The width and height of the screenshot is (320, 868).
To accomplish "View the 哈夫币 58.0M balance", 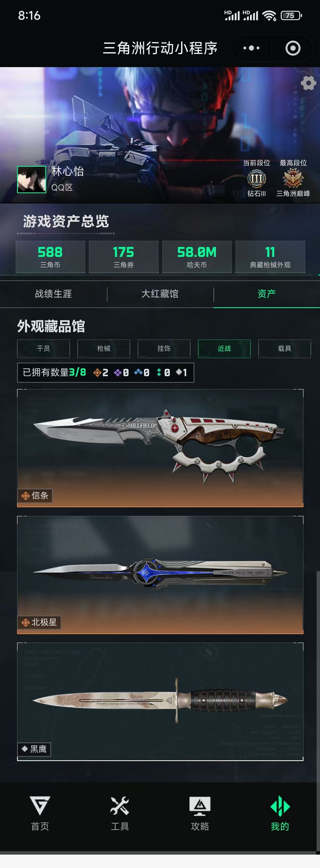I will pyautogui.click(x=197, y=257).
